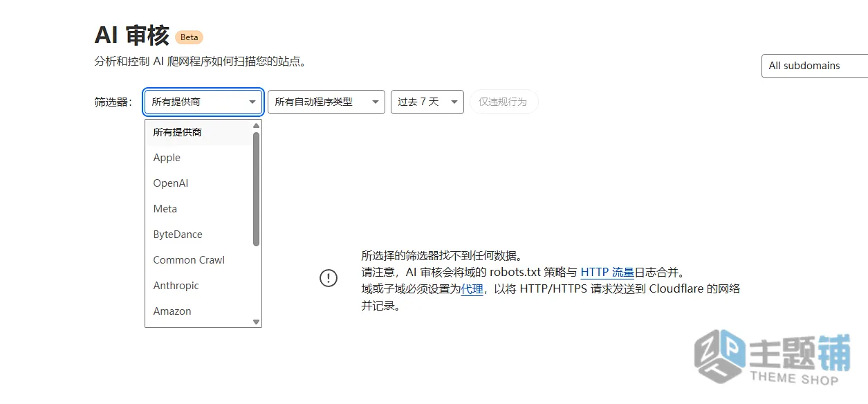This screenshot has height=404, width=868.
Task: Pick Anthropic from the provider list
Action: pyautogui.click(x=198, y=286)
